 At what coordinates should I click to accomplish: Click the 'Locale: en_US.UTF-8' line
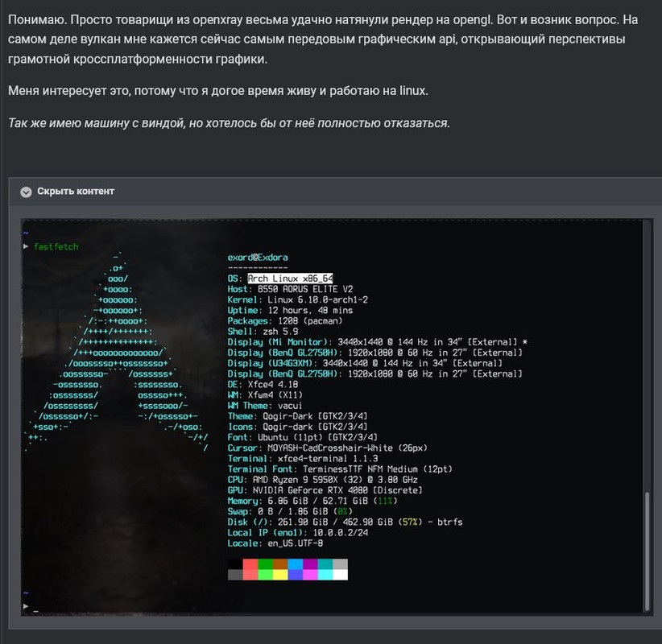coord(275,543)
